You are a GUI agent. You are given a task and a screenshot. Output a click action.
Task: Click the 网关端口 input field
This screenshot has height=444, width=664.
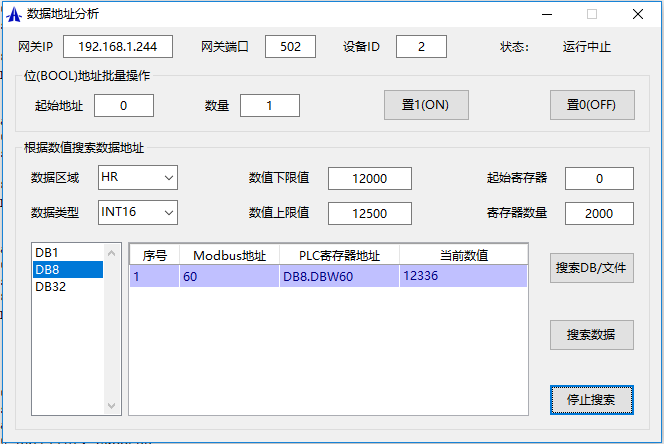coord(290,47)
